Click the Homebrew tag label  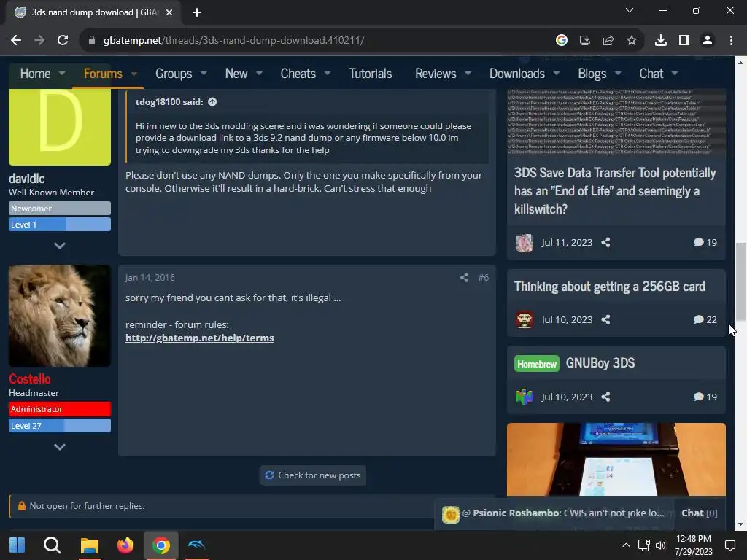537,364
